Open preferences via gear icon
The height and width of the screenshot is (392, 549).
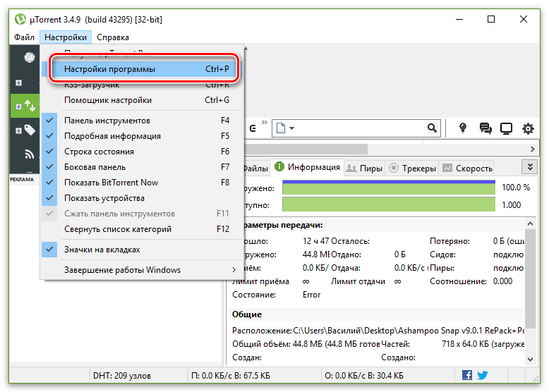coord(528,129)
